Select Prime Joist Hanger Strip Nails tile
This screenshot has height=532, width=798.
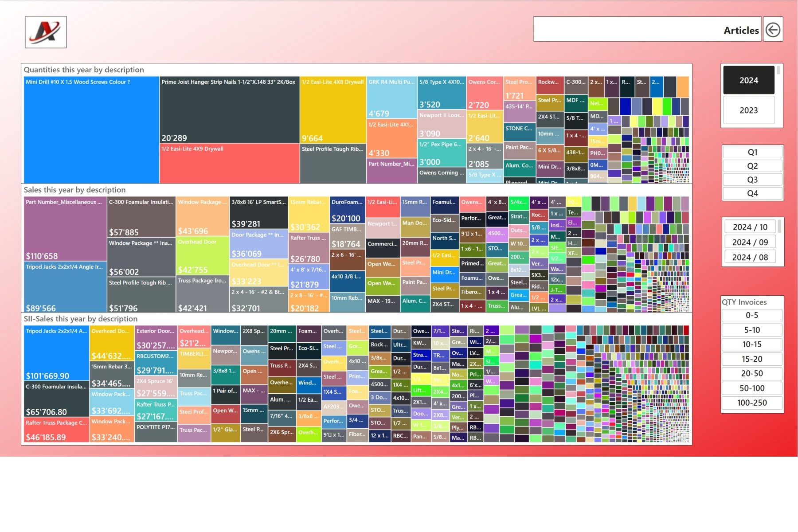pyautogui.click(x=230, y=110)
